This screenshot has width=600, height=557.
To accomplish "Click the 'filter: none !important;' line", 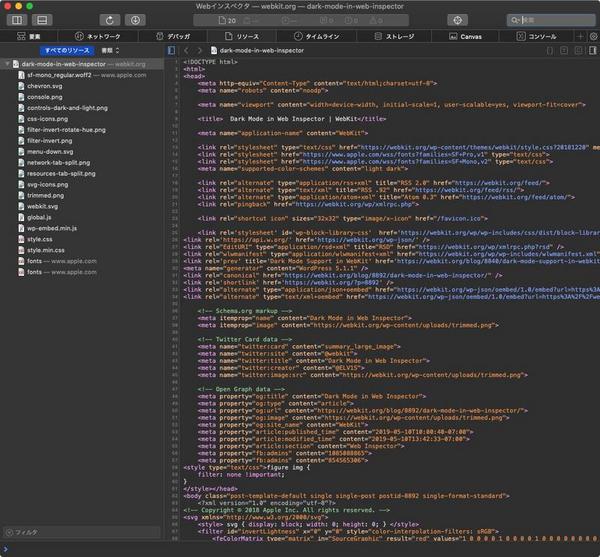I will point(241,474).
